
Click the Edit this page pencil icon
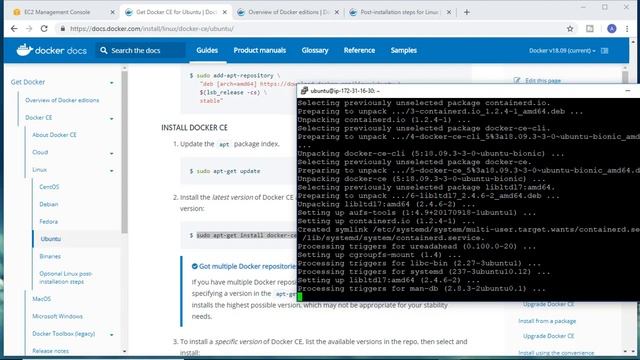[x=517, y=80]
